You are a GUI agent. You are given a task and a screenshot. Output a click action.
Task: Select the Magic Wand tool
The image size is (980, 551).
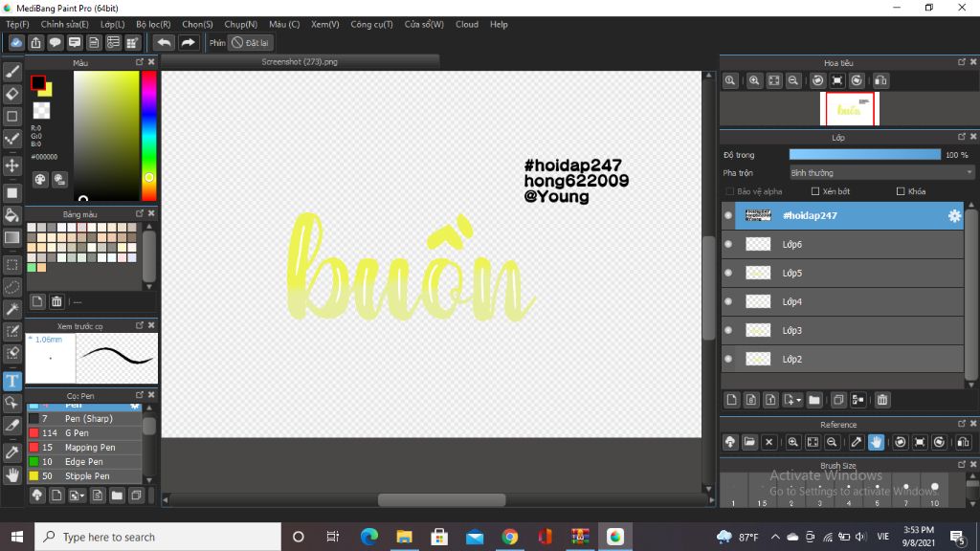[11, 309]
